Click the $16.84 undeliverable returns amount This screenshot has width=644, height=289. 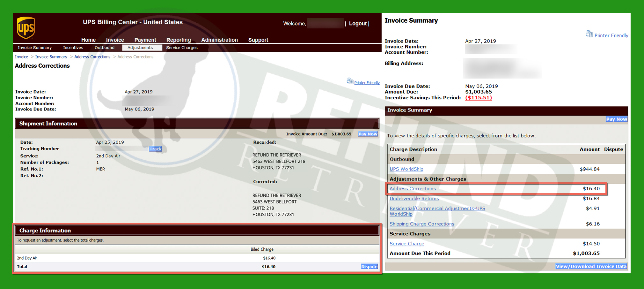click(591, 198)
